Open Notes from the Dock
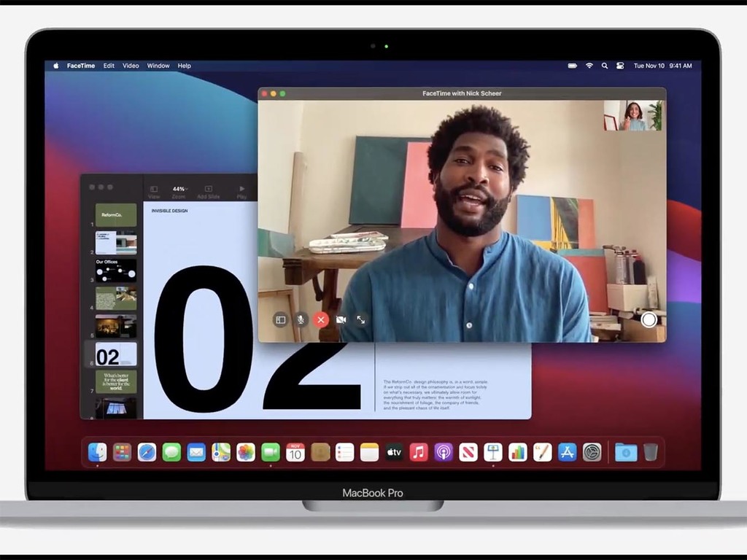 pyautogui.click(x=369, y=452)
